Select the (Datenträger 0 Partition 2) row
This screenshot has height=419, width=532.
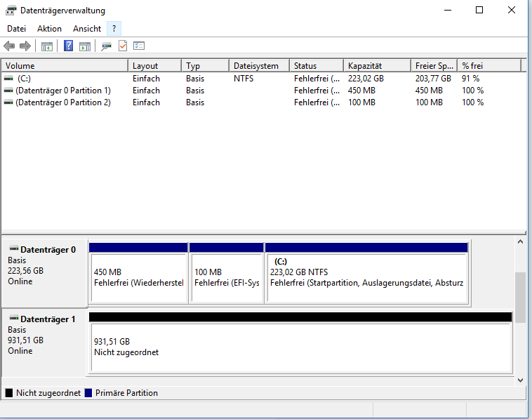261,102
